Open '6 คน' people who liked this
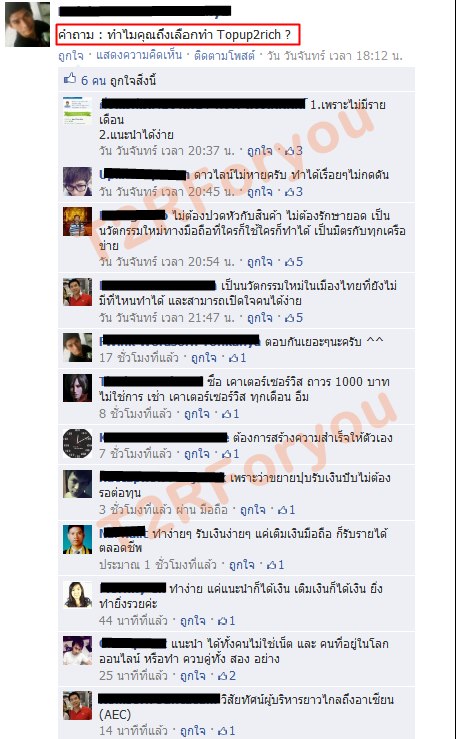This screenshot has width=458, height=739. pyautogui.click(x=93, y=81)
